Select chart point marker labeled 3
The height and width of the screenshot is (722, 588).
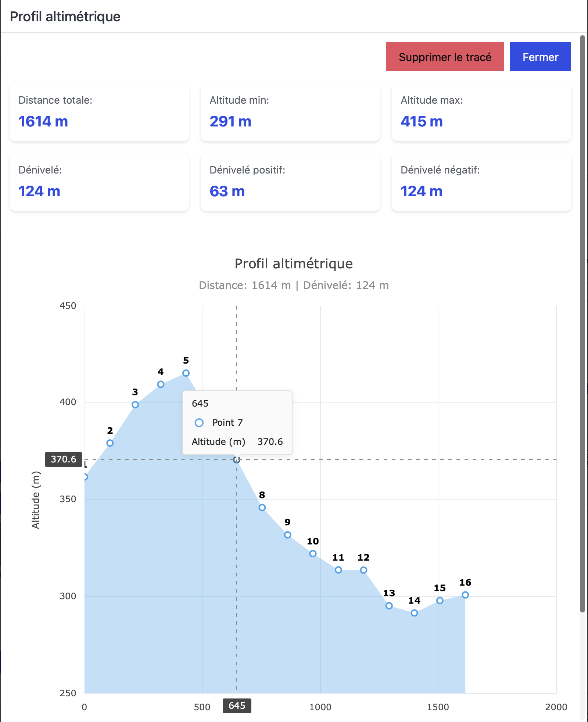(x=135, y=405)
